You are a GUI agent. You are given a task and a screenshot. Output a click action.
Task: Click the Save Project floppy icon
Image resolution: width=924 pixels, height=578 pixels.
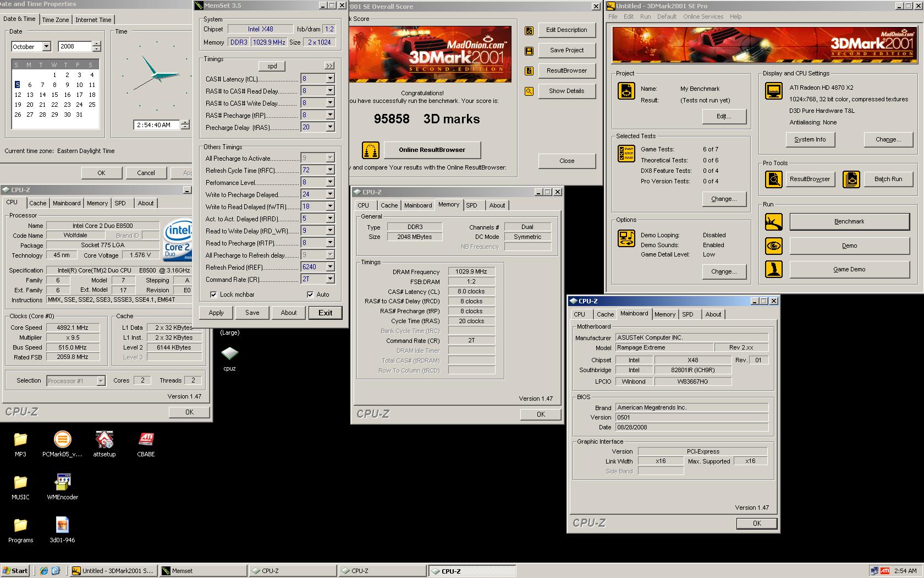coord(529,51)
